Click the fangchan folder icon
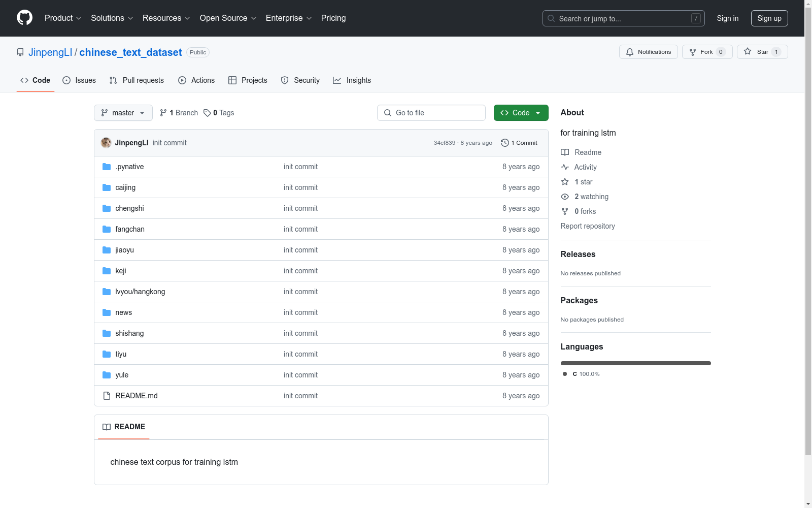Screen dimensions: 812x508 (x=107, y=229)
